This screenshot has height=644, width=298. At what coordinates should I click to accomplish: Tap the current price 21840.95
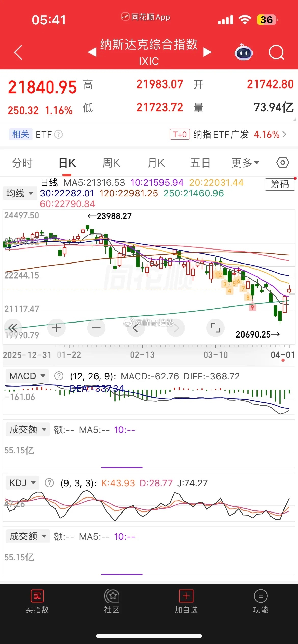(42, 87)
